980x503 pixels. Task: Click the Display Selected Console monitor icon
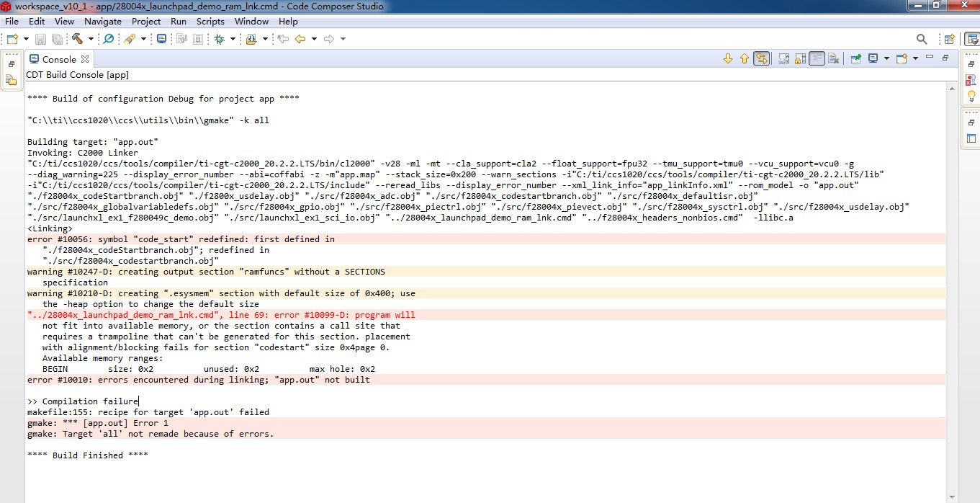pos(872,59)
